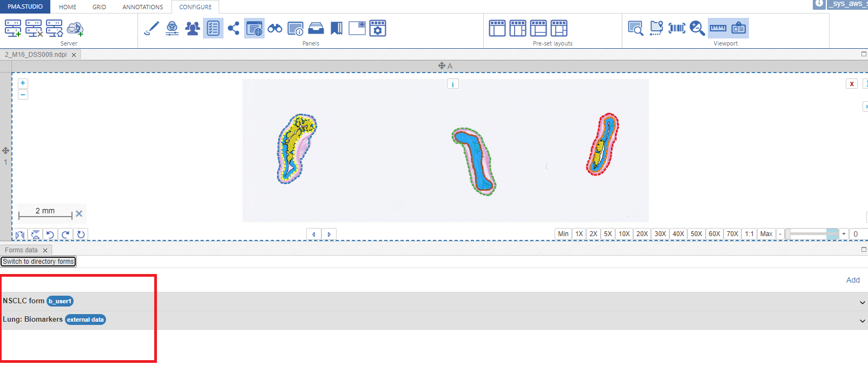
Task: Zoom in with the plus button
Action: pos(23,83)
